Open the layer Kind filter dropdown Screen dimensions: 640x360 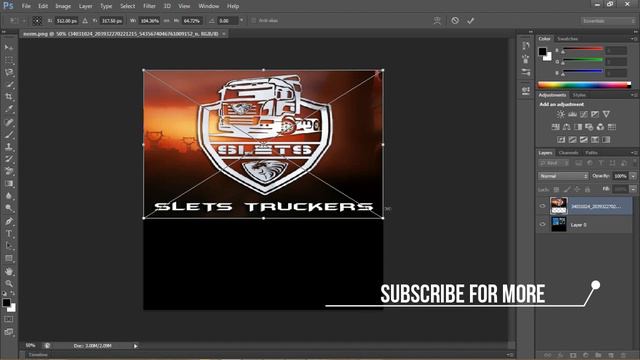coord(554,163)
